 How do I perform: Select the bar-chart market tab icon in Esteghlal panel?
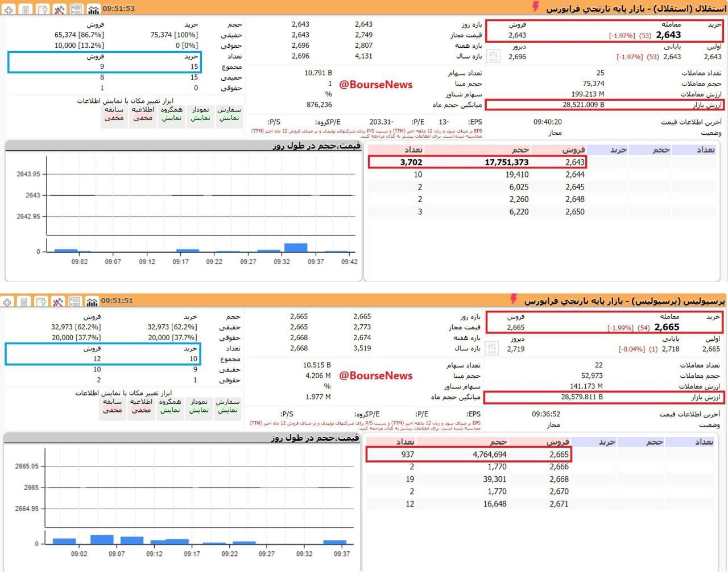click(93, 10)
